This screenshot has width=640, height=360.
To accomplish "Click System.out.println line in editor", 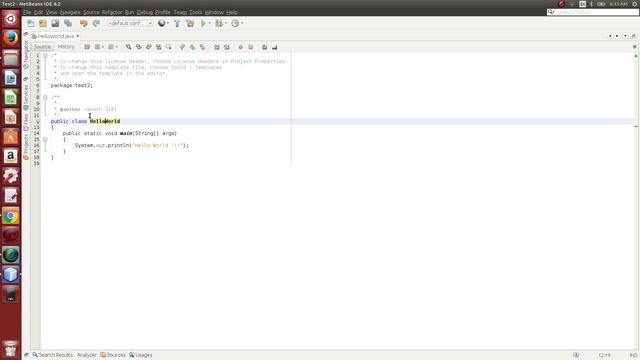I will coord(132,145).
